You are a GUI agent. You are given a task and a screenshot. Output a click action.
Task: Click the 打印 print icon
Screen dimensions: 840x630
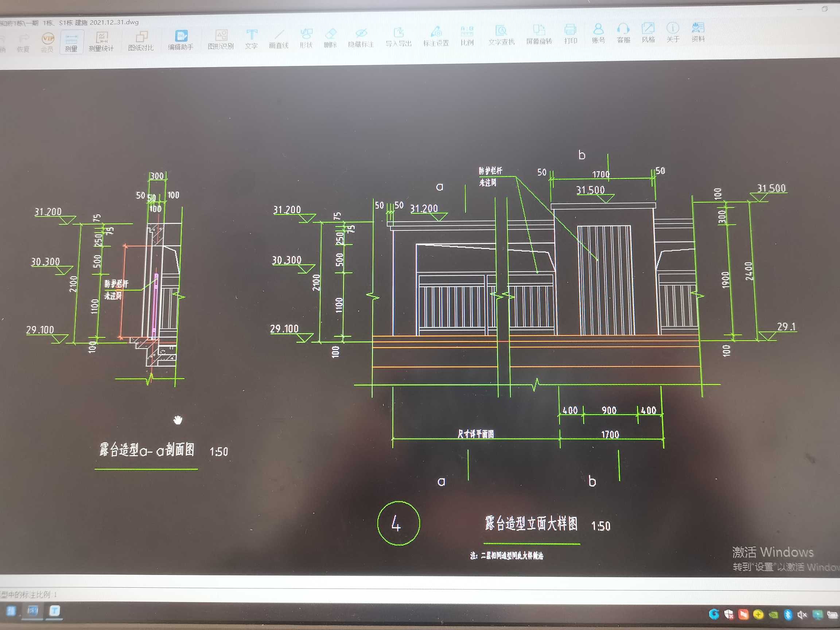pos(570,34)
